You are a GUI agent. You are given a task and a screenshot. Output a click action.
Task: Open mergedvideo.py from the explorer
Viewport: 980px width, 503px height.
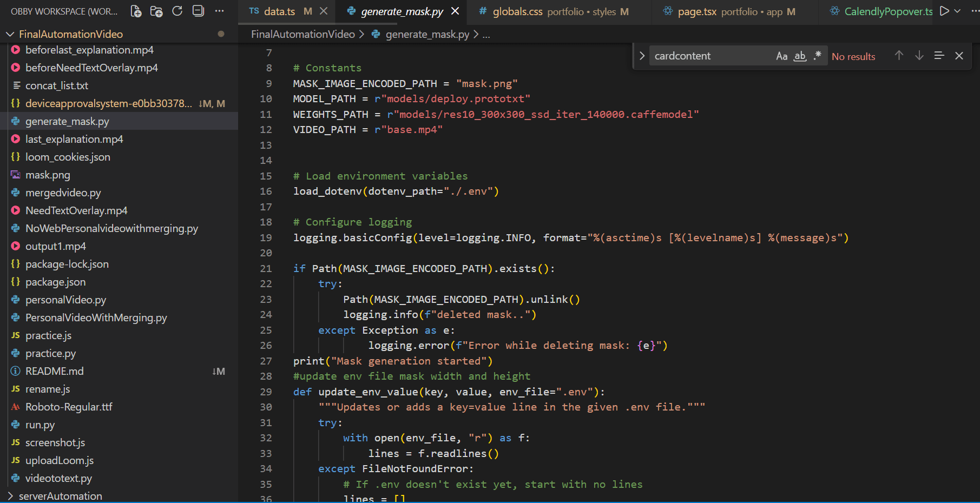pos(63,193)
